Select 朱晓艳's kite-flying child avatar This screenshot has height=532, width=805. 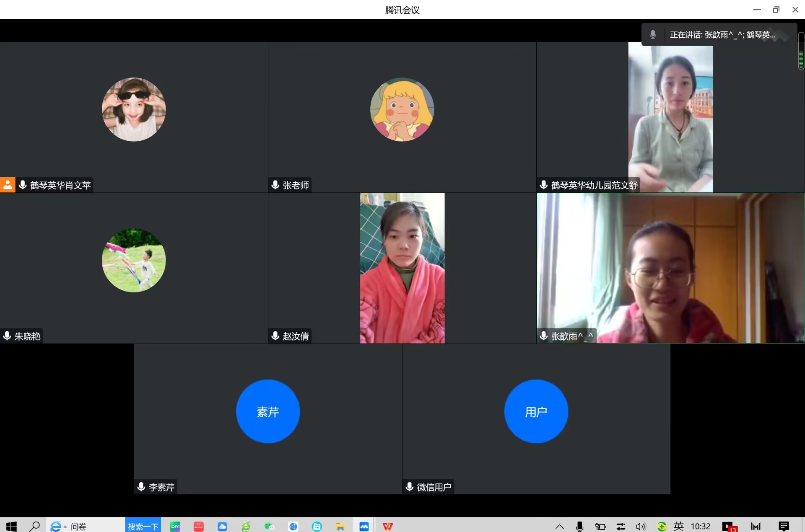134,260
